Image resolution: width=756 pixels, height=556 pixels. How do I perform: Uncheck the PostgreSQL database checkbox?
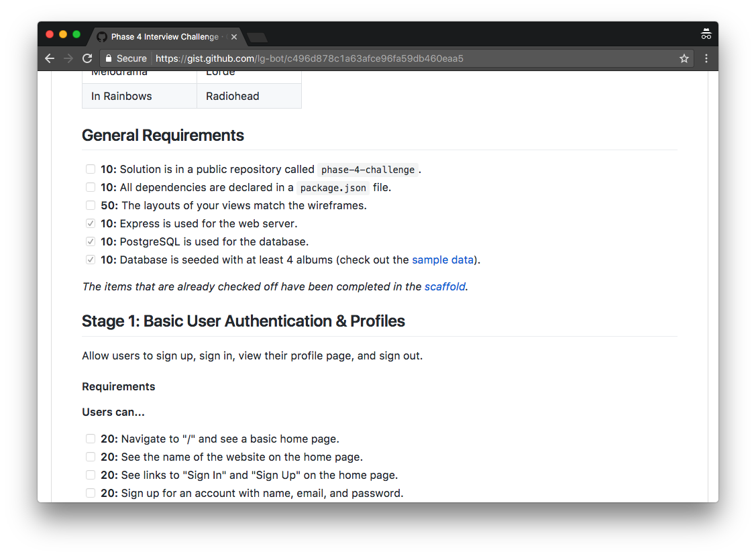(x=91, y=241)
